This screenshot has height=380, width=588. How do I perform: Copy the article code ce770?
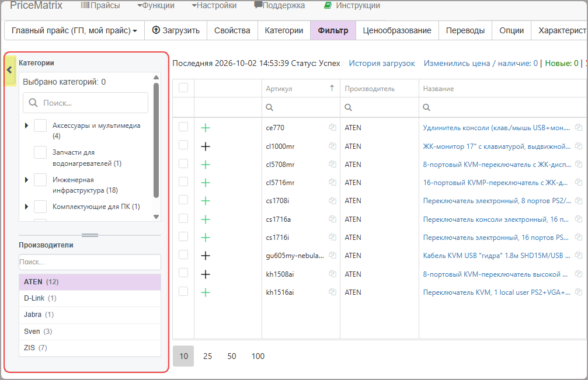[x=332, y=127]
